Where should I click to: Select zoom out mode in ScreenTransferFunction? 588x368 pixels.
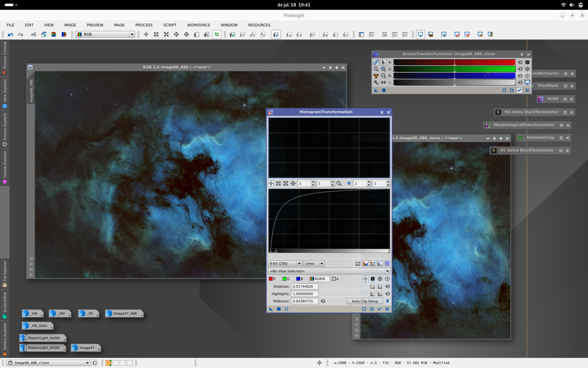pos(383,76)
